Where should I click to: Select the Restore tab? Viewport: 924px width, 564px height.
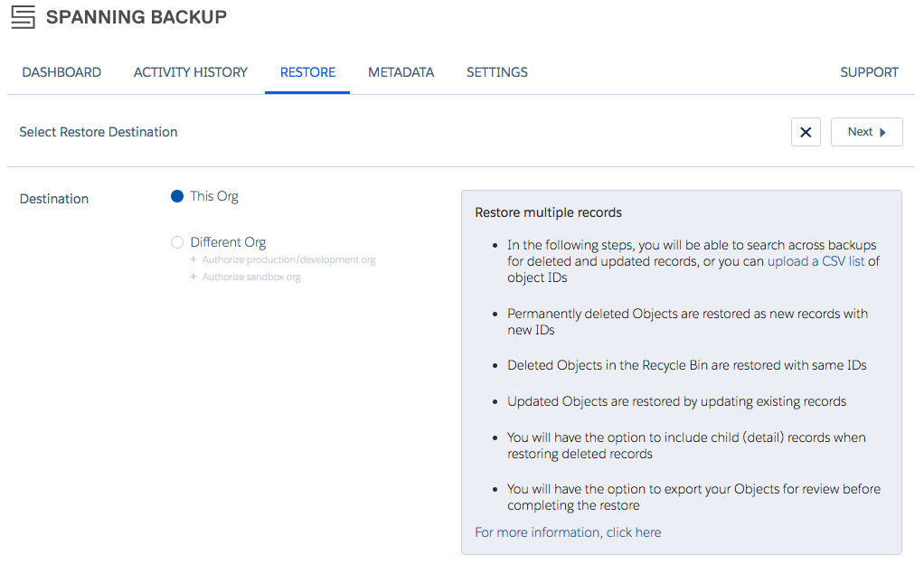point(307,72)
